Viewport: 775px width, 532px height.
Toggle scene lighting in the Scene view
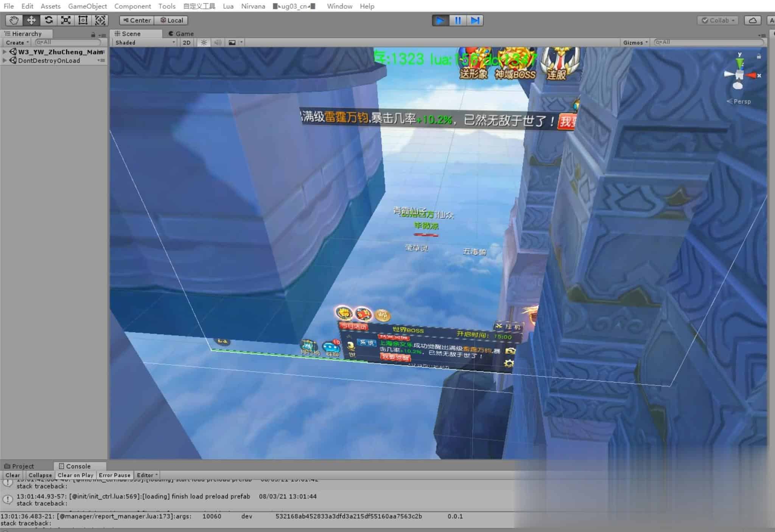[204, 42]
